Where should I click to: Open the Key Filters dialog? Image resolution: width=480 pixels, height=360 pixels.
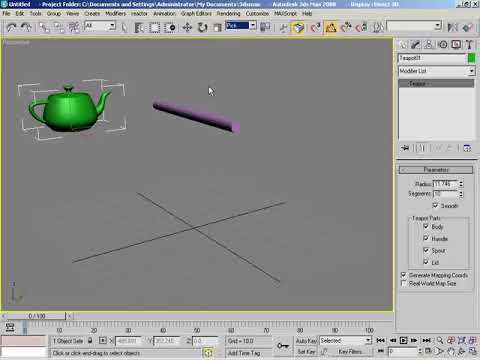point(350,351)
